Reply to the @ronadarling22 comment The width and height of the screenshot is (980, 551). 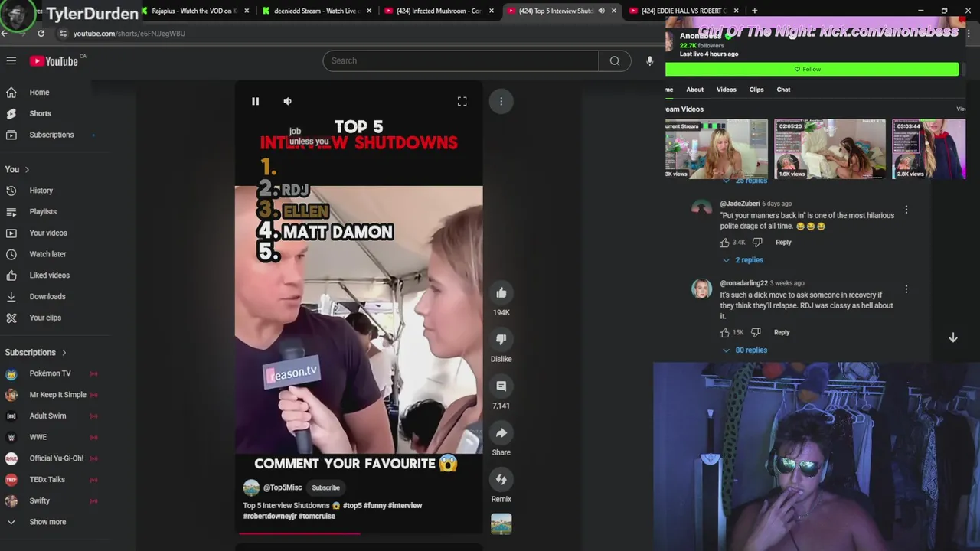782,333
